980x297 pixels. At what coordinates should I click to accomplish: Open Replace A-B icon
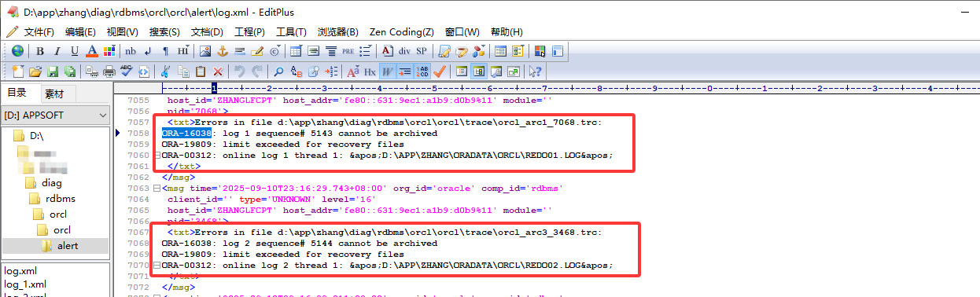[x=296, y=71]
